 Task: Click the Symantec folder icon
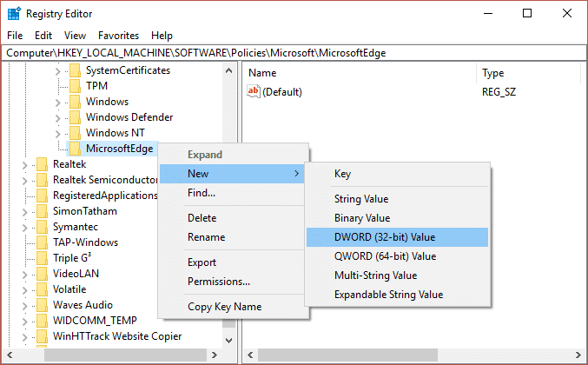tap(42, 227)
